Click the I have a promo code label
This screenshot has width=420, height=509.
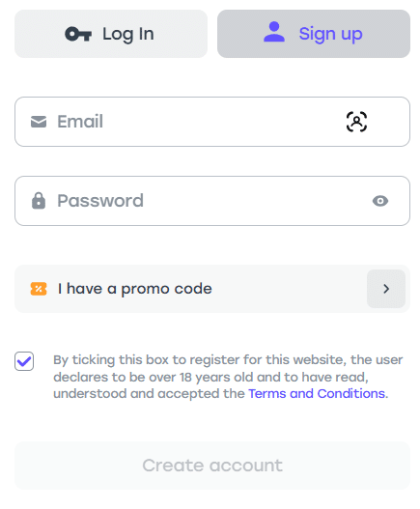pyautogui.click(x=135, y=289)
